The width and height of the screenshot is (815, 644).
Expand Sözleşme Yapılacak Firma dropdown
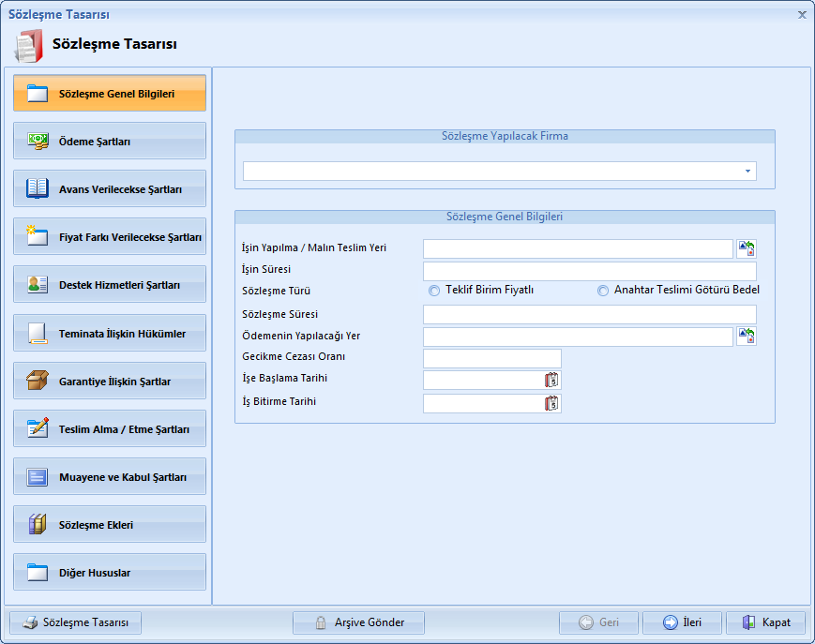[x=747, y=172]
